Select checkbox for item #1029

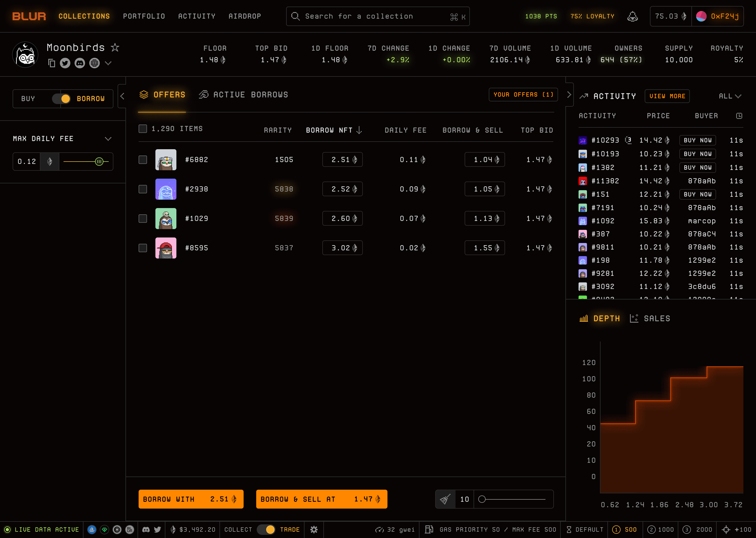(143, 218)
